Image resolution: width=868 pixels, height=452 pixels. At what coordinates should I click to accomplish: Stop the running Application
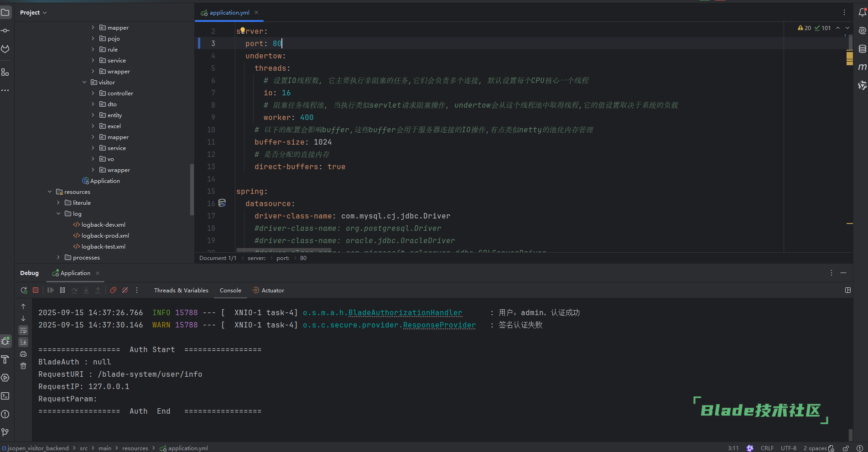point(36,290)
